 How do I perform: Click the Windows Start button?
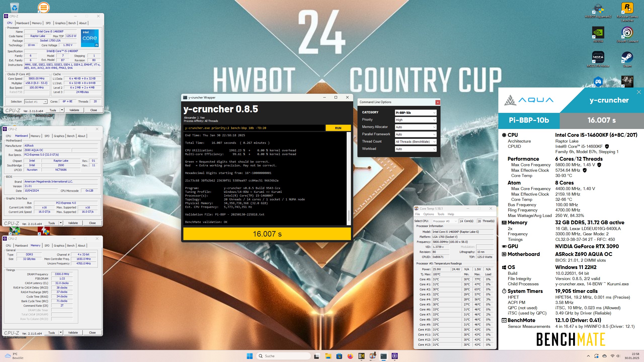tap(250, 356)
